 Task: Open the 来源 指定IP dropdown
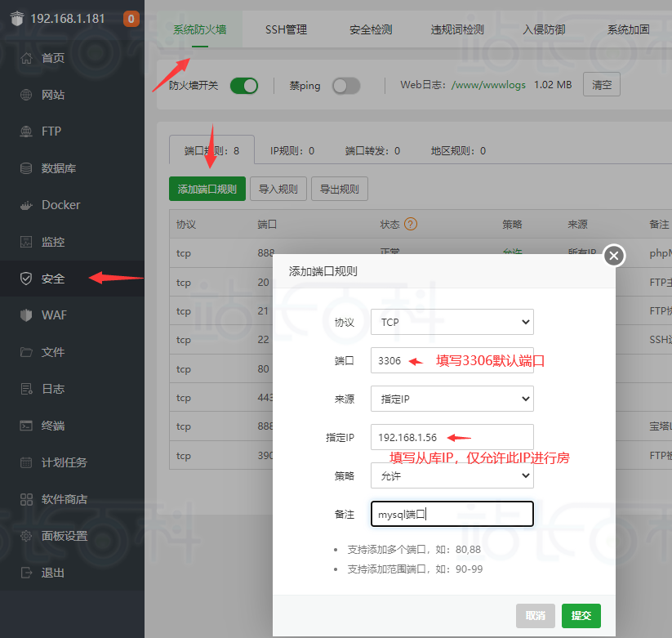452,399
